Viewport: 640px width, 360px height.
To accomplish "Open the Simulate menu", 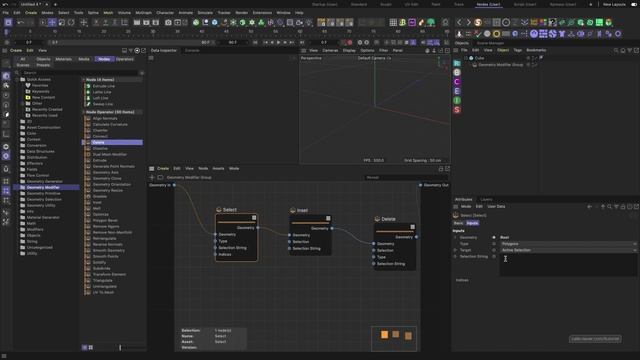I will coord(205,13).
